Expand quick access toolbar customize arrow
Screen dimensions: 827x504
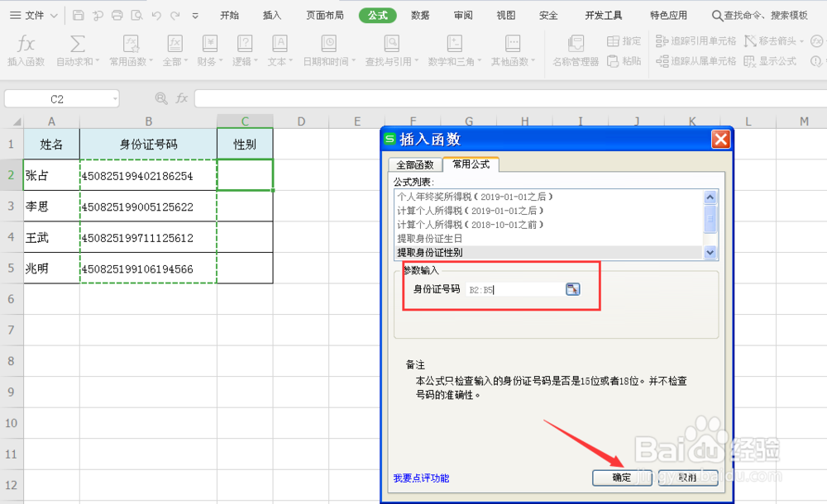(x=195, y=16)
